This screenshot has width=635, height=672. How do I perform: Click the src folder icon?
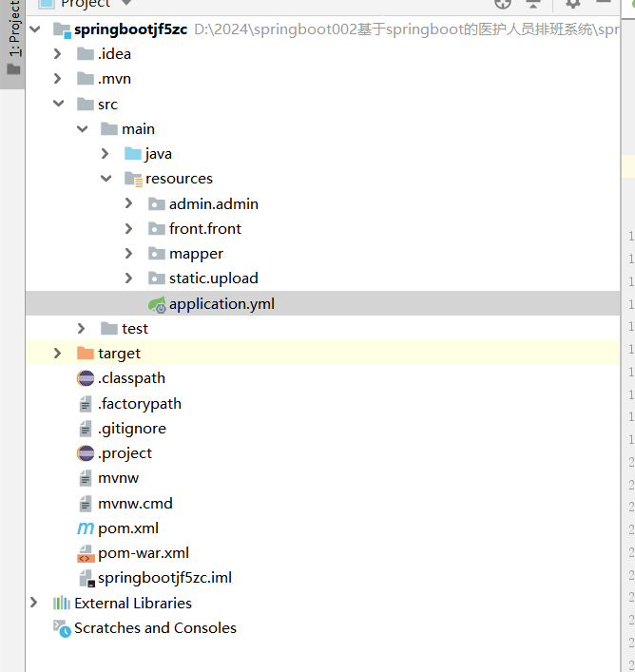click(86, 105)
